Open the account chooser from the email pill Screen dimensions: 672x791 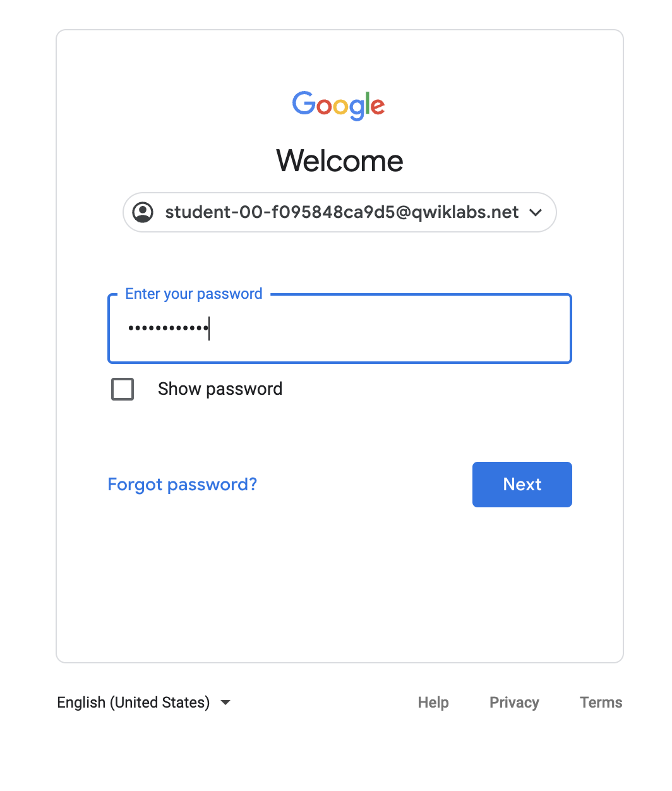tap(536, 213)
